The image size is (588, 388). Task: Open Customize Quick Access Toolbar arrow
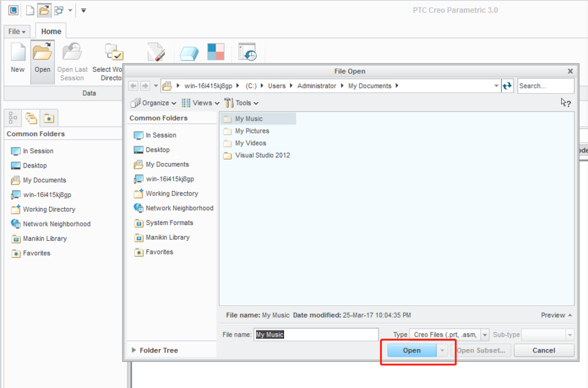point(84,10)
